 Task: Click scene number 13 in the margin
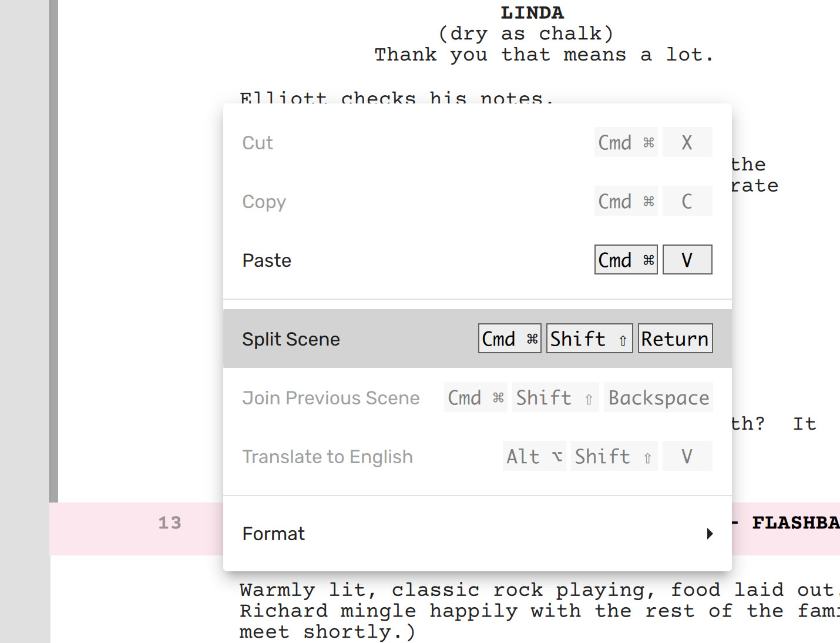(170, 523)
